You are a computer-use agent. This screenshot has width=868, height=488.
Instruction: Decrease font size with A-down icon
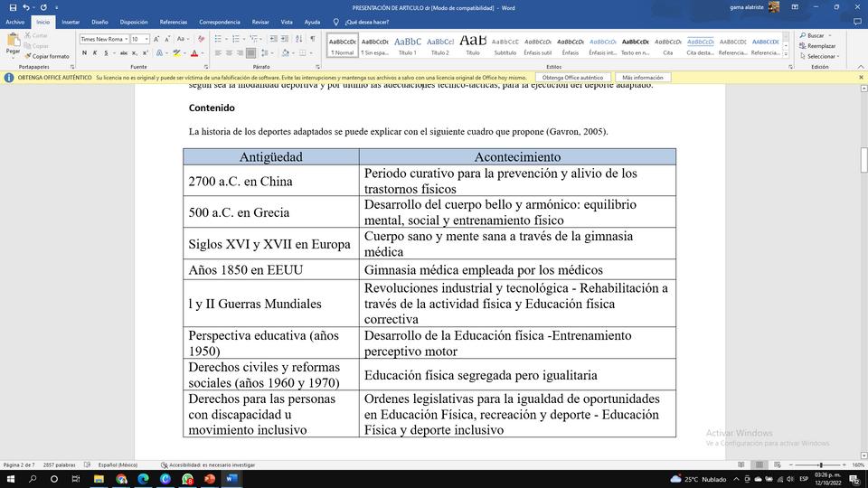(167, 39)
